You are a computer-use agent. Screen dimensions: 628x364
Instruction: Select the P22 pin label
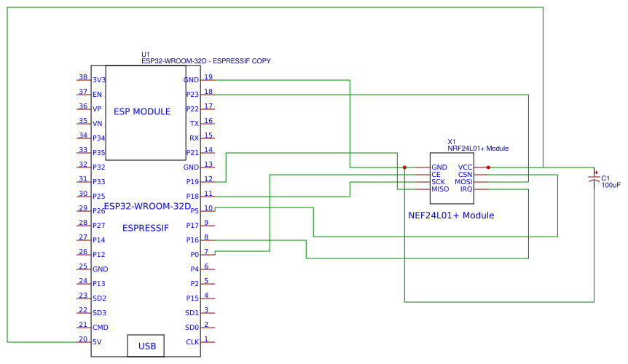pyautogui.click(x=192, y=109)
